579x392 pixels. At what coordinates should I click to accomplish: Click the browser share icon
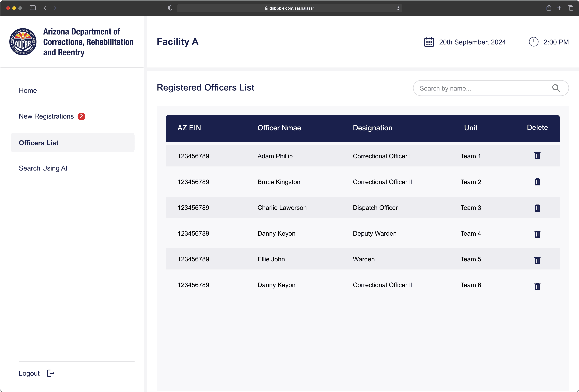pos(549,8)
